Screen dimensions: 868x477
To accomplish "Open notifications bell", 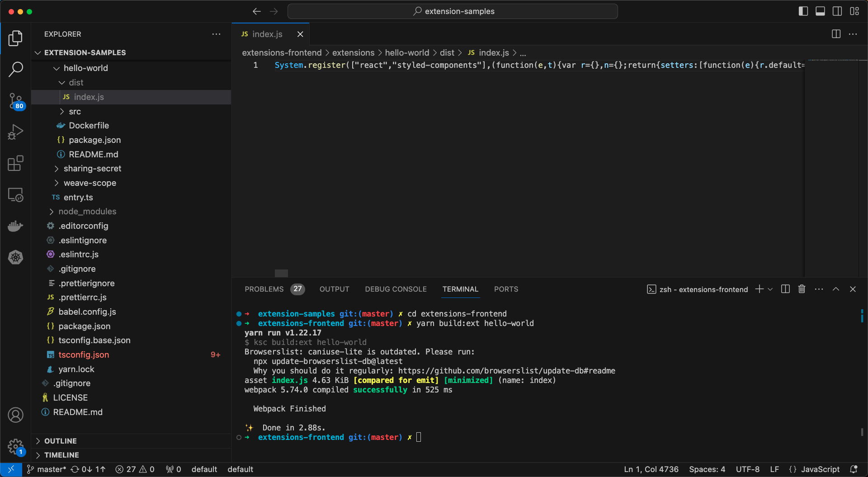I will (854, 469).
